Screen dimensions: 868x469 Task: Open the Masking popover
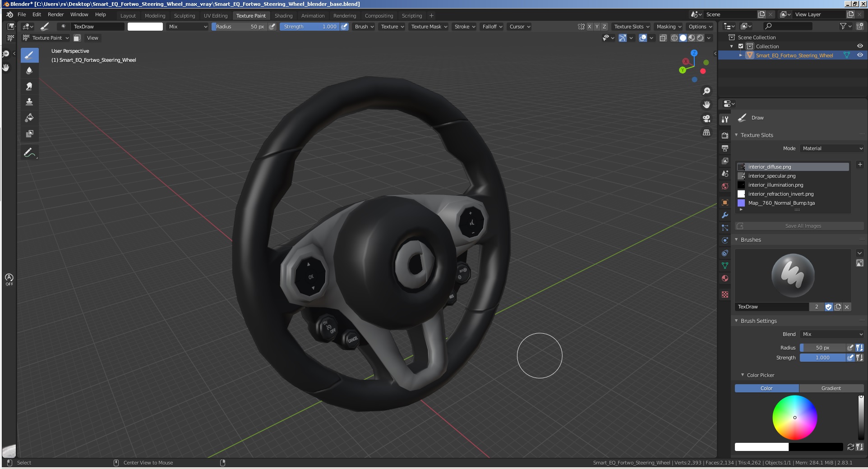668,27
